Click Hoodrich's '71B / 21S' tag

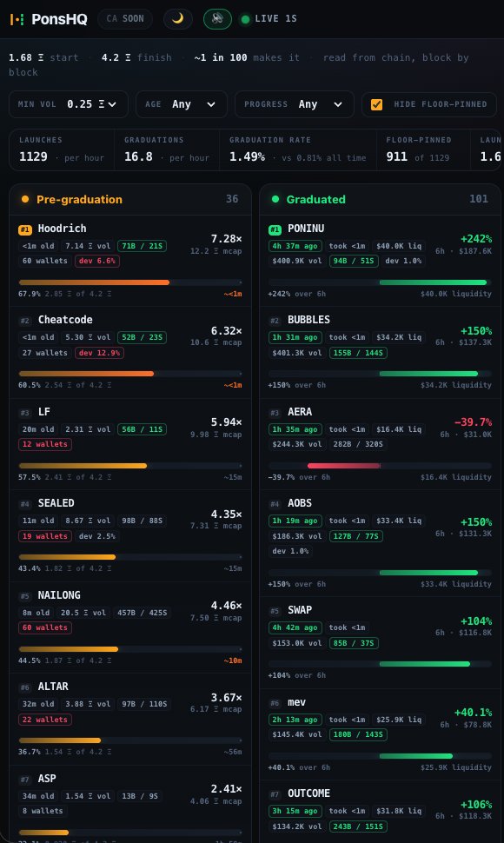(x=142, y=246)
